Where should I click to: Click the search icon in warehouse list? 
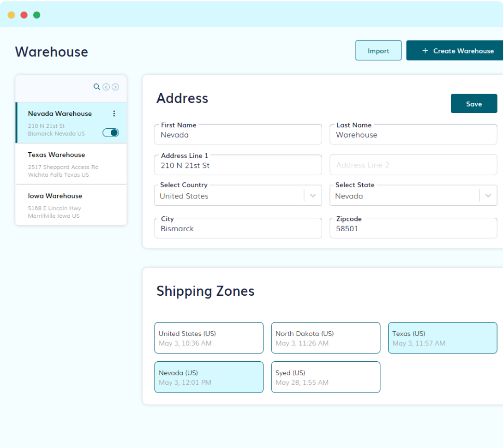[96, 87]
